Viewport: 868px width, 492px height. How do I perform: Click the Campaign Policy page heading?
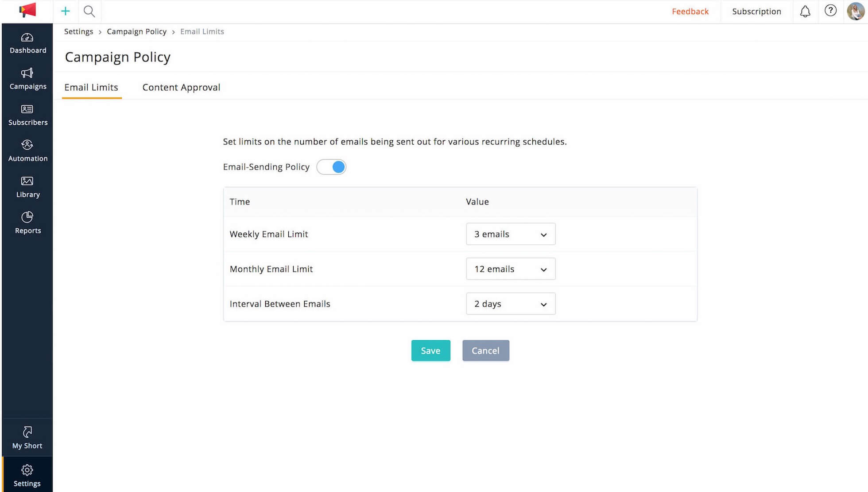pos(118,57)
